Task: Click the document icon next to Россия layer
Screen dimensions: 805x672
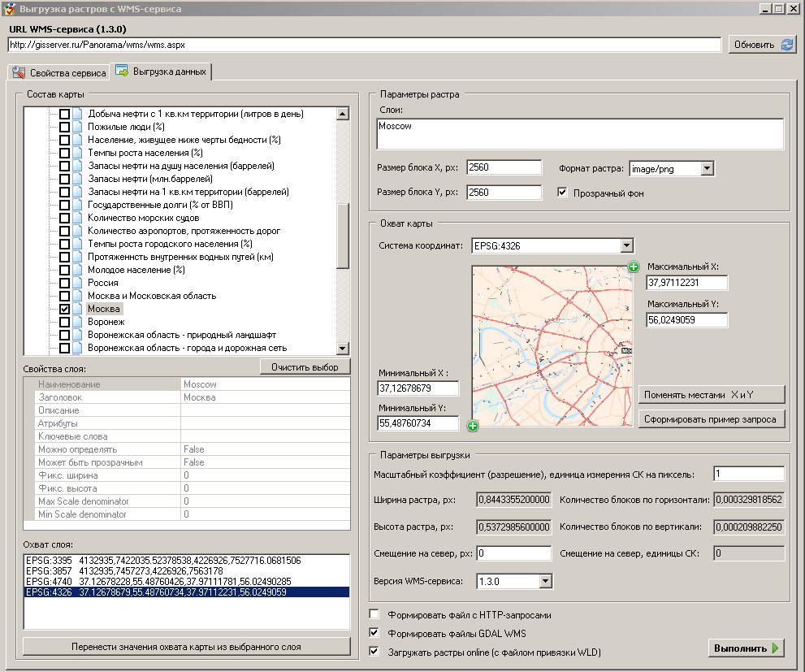Action: click(77, 283)
